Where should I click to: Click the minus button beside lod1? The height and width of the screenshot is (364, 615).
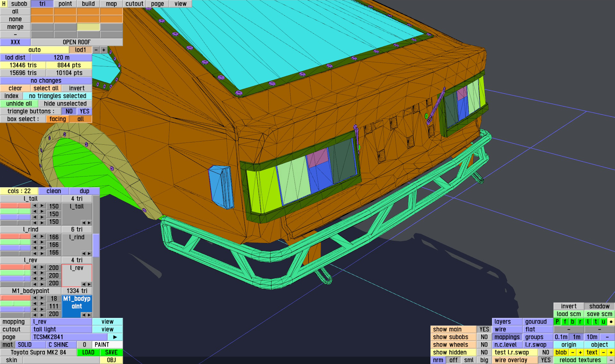click(x=96, y=50)
